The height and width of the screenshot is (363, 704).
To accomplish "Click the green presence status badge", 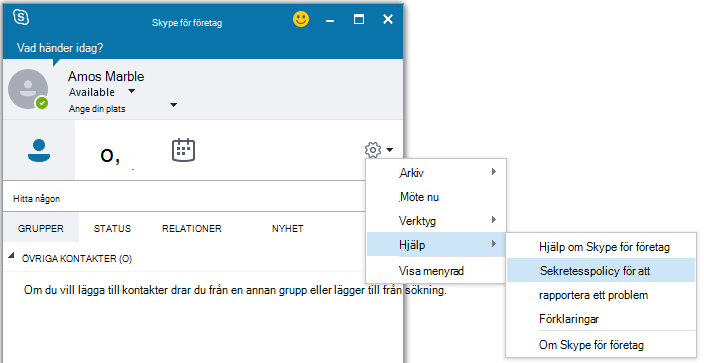I will 42,103.
